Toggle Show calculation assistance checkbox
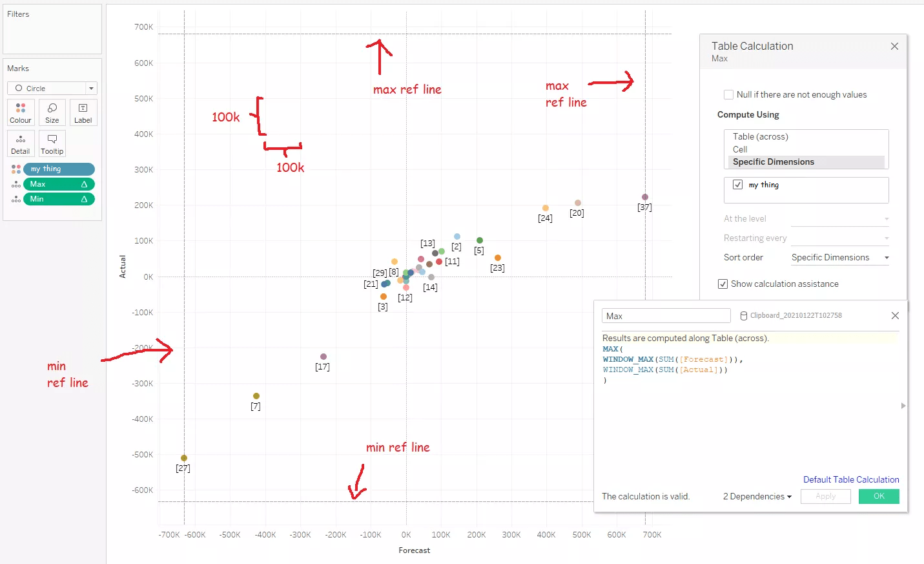Image resolution: width=924 pixels, height=564 pixels. point(723,284)
